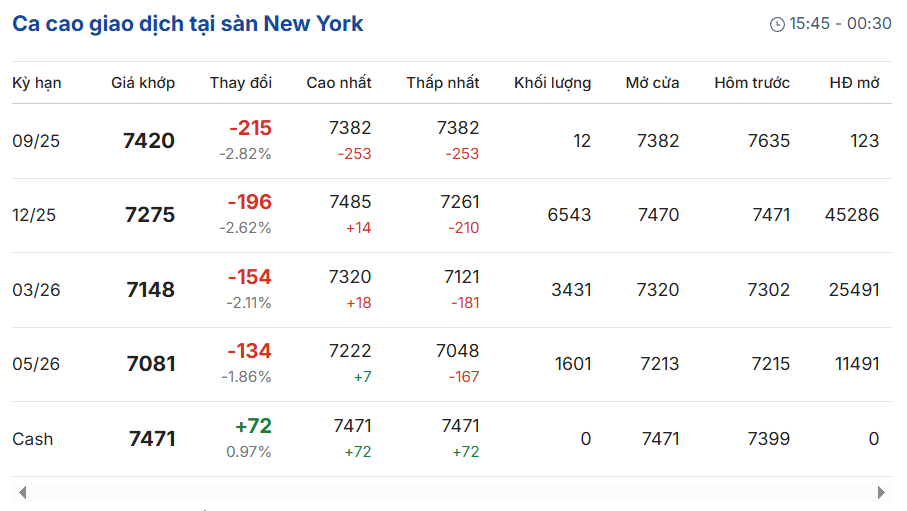Select the 12/25 contract term

[34, 215]
